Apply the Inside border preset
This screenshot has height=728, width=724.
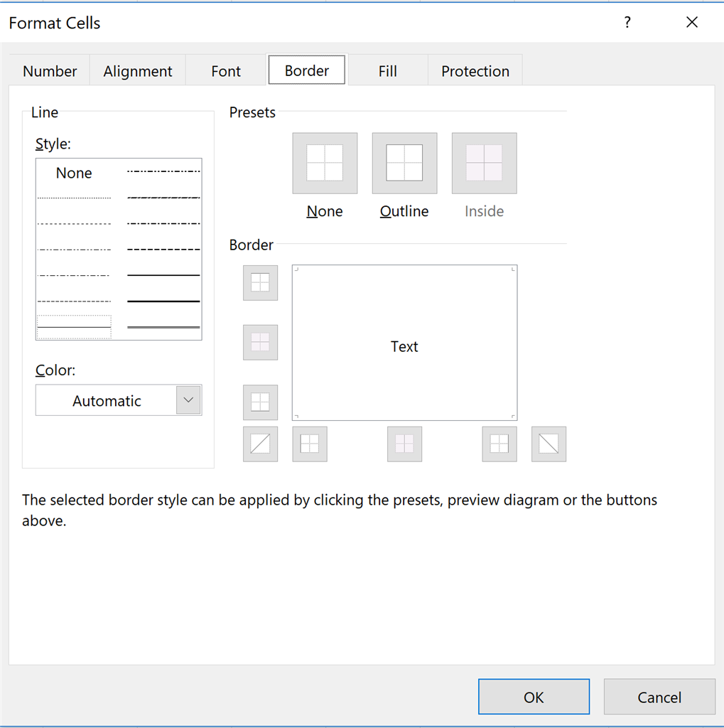coord(484,163)
